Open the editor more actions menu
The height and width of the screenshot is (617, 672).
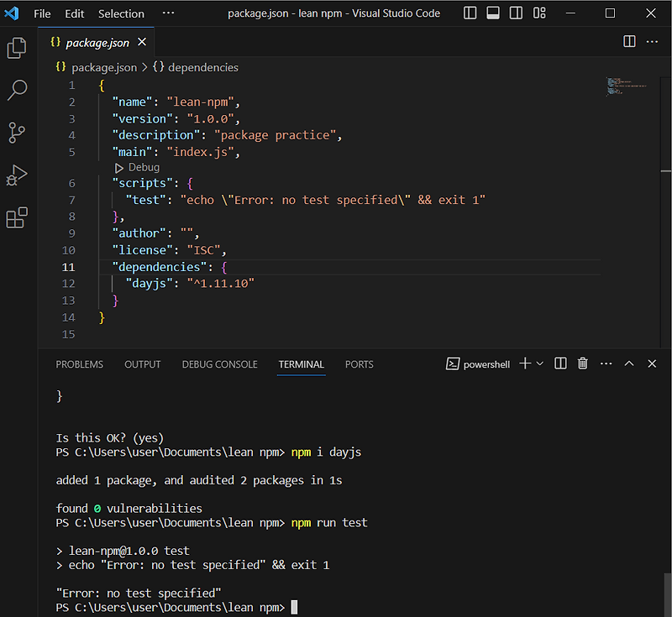653,42
